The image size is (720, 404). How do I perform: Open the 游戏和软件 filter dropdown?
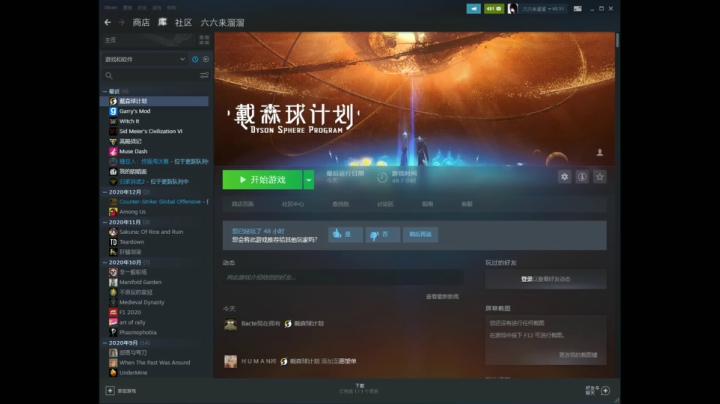(144, 59)
